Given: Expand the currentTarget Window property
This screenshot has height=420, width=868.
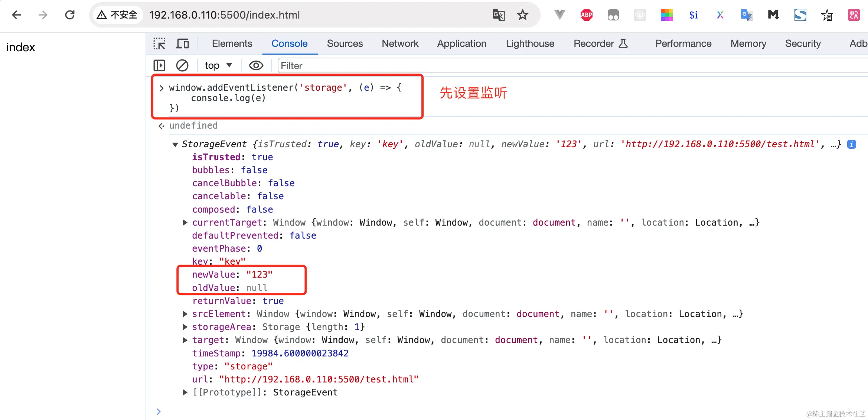Looking at the screenshot, I should tap(185, 223).
